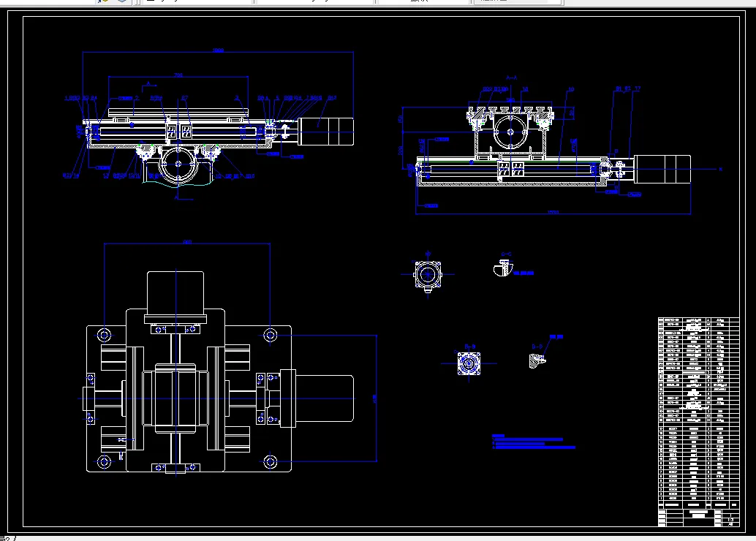
Task: Pick the lower-left mounting hole in plan view
Action: pos(104,462)
